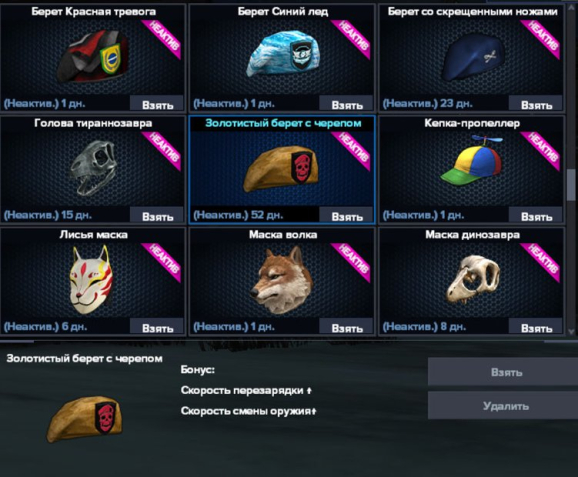578x477 pixels.
Task: Select the blue camo Берет Синий лед icon
Action: pyautogui.click(x=283, y=54)
